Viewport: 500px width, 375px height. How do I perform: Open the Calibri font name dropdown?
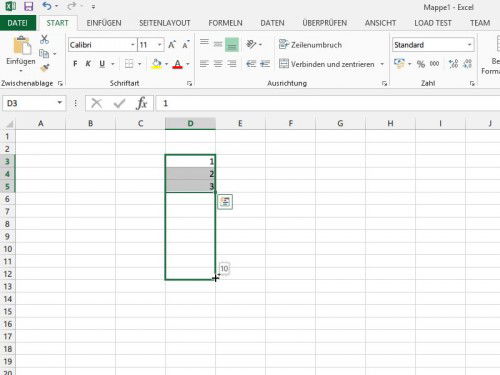pos(133,45)
